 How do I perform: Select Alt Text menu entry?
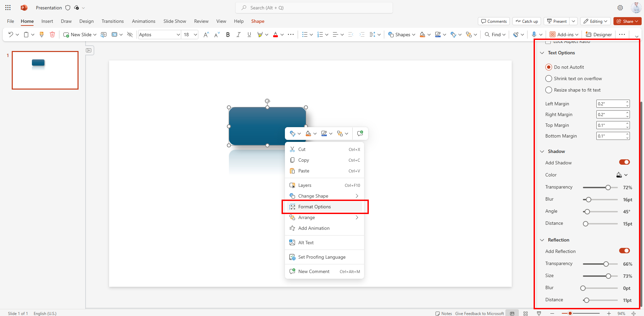coord(325,243)
